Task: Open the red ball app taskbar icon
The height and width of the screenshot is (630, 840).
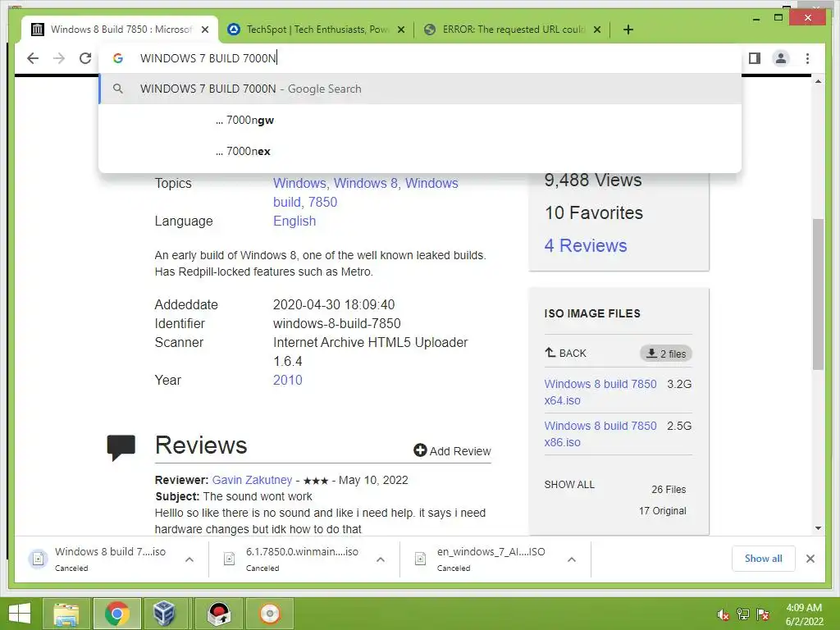Action: 218,614
